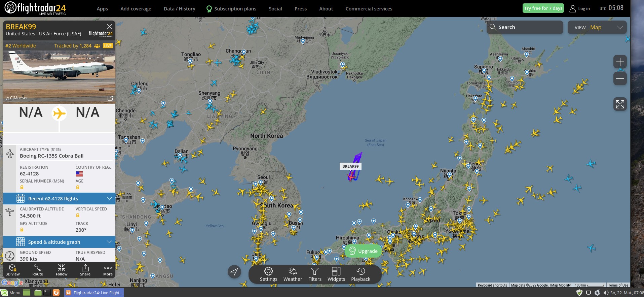This screenshot has width=644, height=297.
Task: Open the Press menu
Action: (301, 9)
